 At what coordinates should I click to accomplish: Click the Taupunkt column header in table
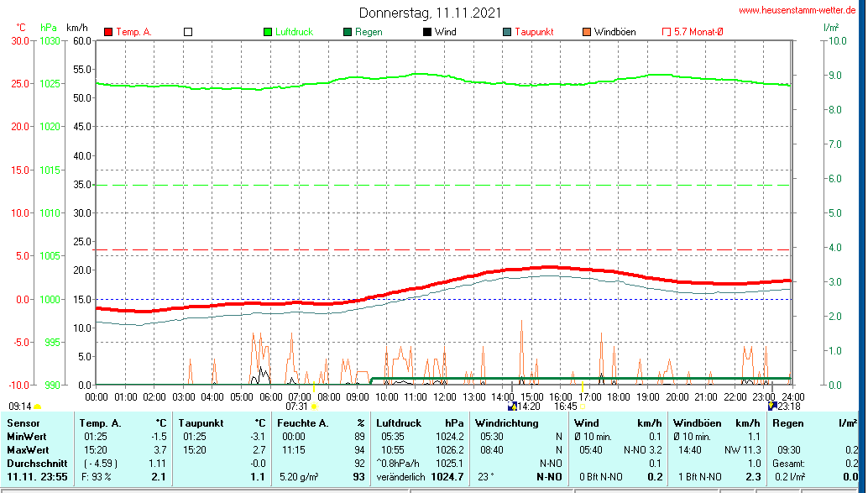[201, 423]
